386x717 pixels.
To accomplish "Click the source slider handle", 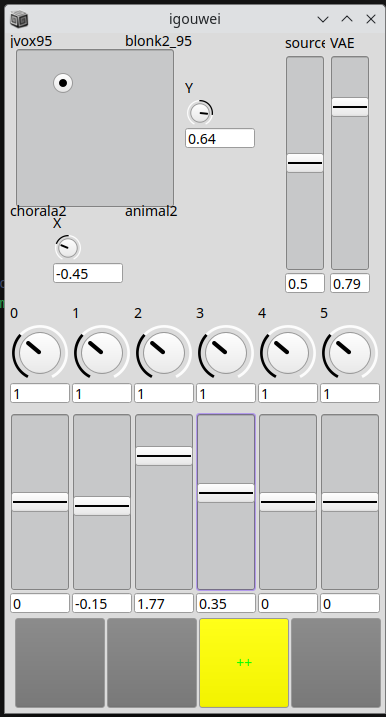I will pyautogui.click(x=305, y=163).
